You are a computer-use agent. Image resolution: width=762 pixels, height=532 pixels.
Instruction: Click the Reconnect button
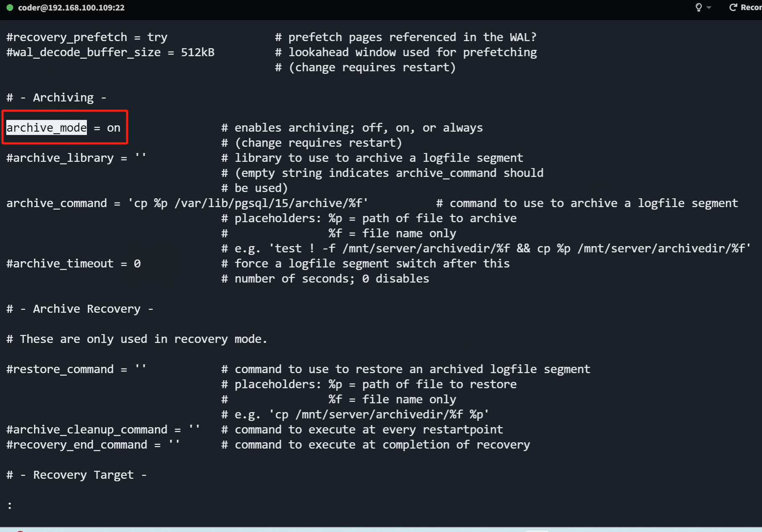(x=746, y=8)
